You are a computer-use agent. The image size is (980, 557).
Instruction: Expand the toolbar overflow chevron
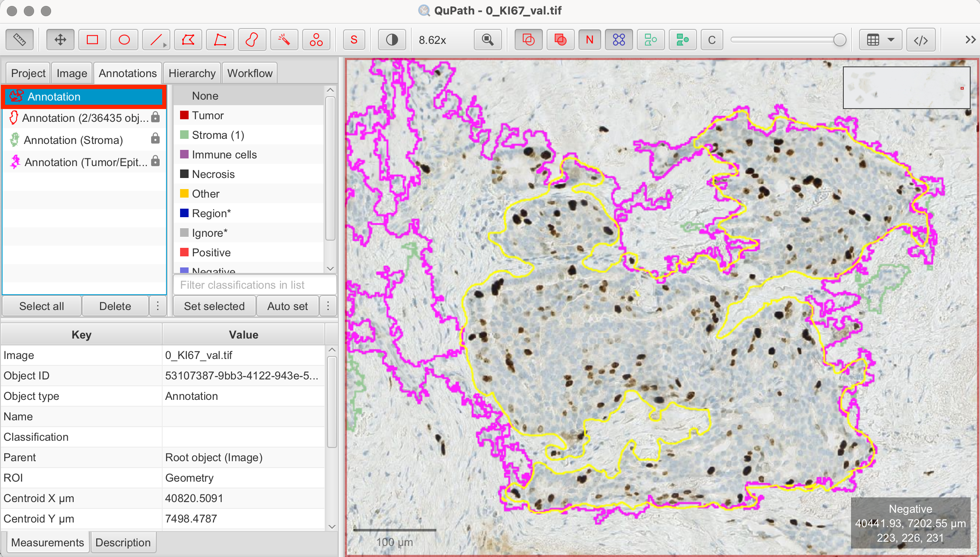(970, 40)
